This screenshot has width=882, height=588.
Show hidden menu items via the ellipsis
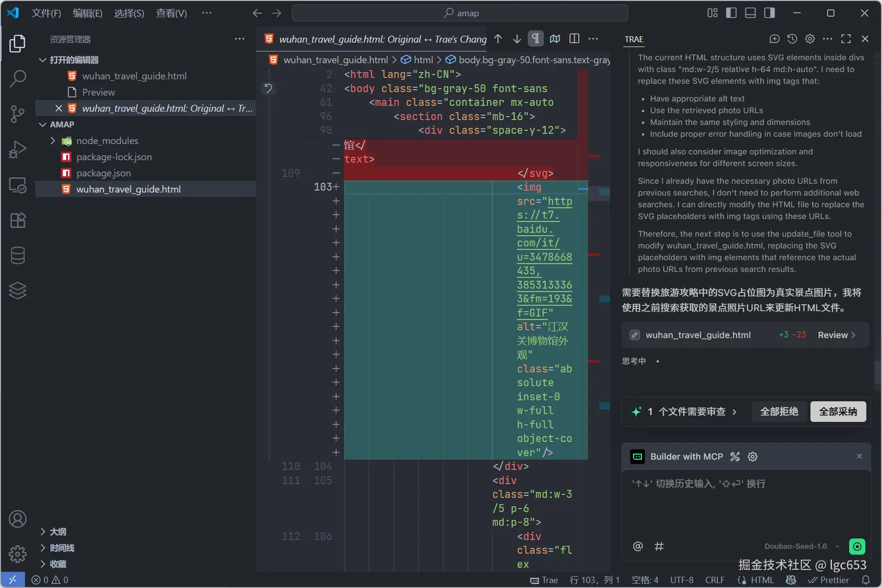pos(207,13)
